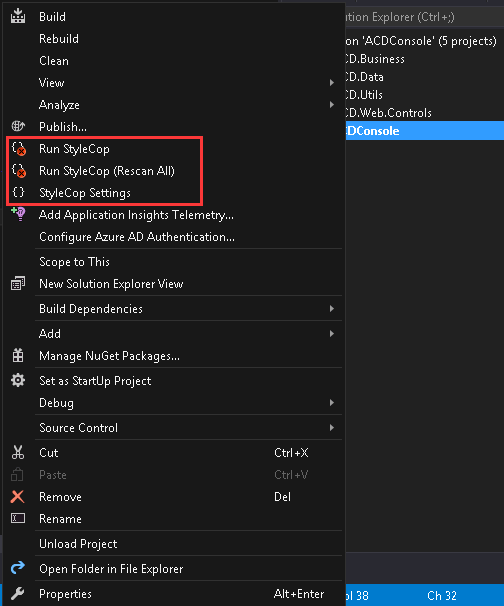This screenshot has height=606, width=504.
Task: Open the View menu entry
Action: 174,83
